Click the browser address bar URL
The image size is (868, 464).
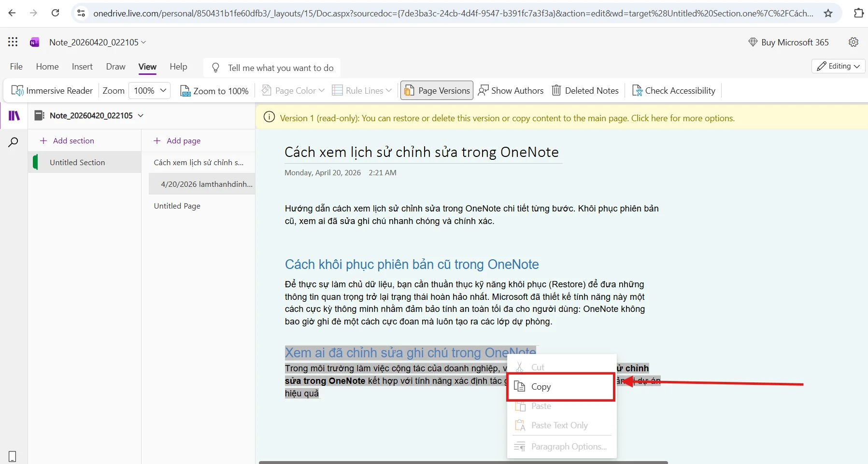[453, 13]
